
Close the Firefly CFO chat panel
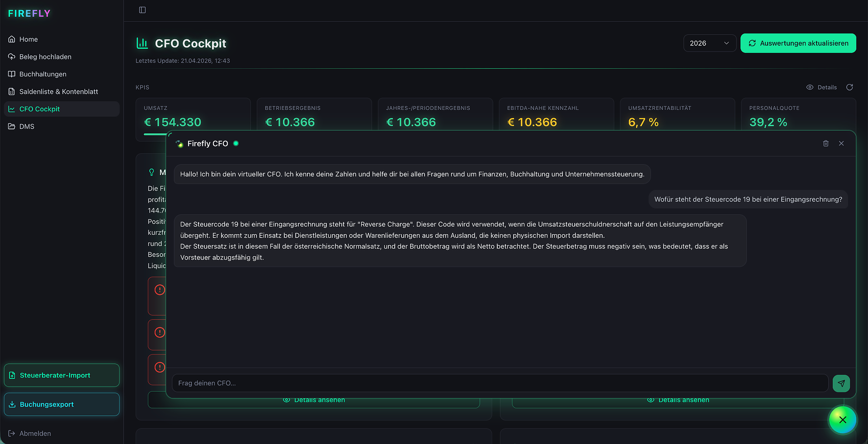pyautogui.click(x=841, y=144)
